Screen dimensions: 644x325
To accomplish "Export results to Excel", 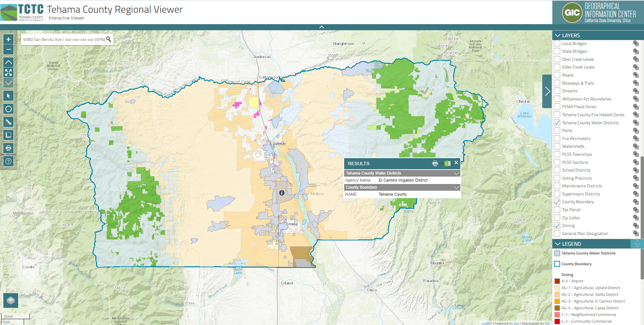I will 447,164.
